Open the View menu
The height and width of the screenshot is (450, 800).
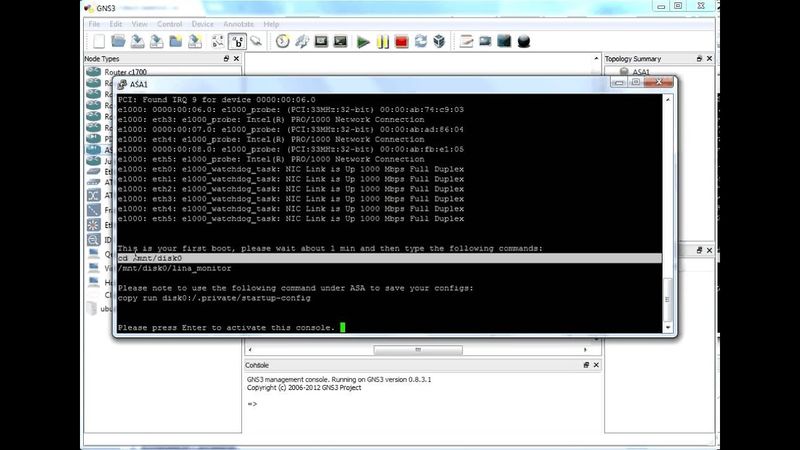coord(139,24)
